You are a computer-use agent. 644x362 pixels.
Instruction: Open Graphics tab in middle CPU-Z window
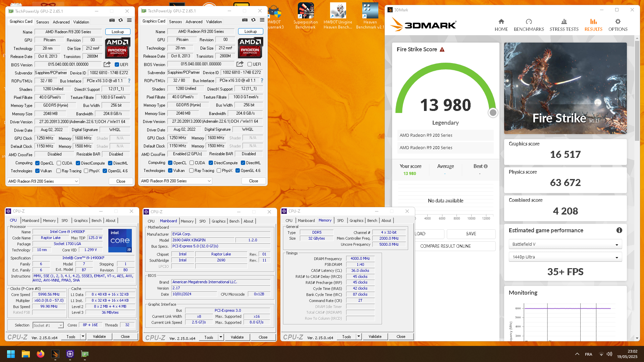click(219, 221)
